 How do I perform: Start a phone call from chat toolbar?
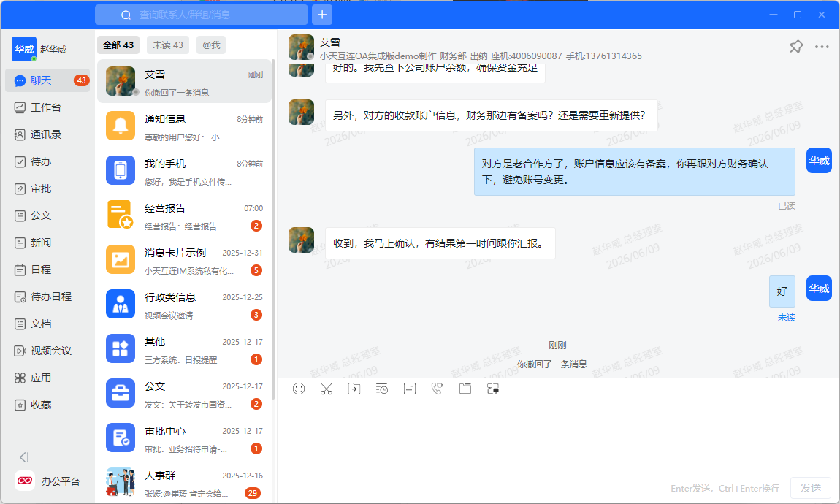click(437, 389)
